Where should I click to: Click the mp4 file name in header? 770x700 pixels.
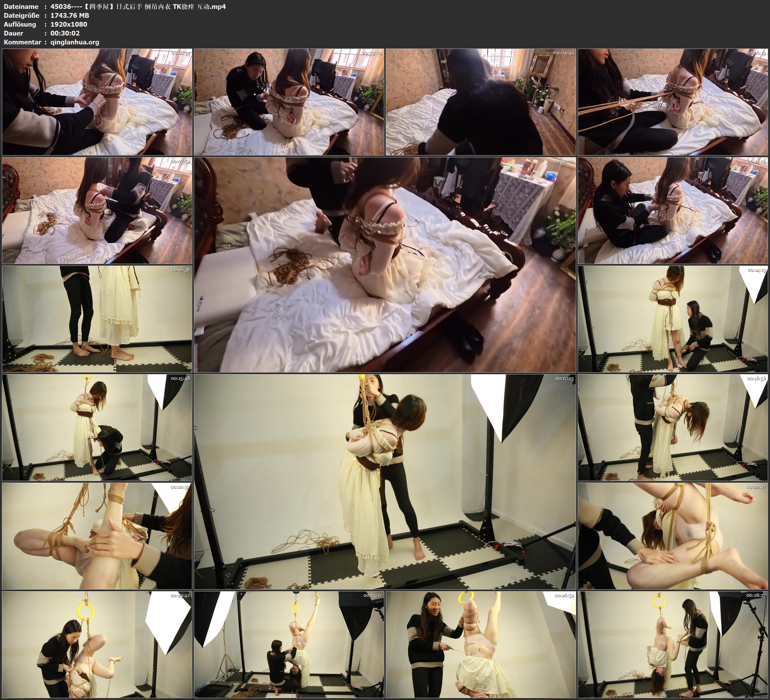pos(138,6)
